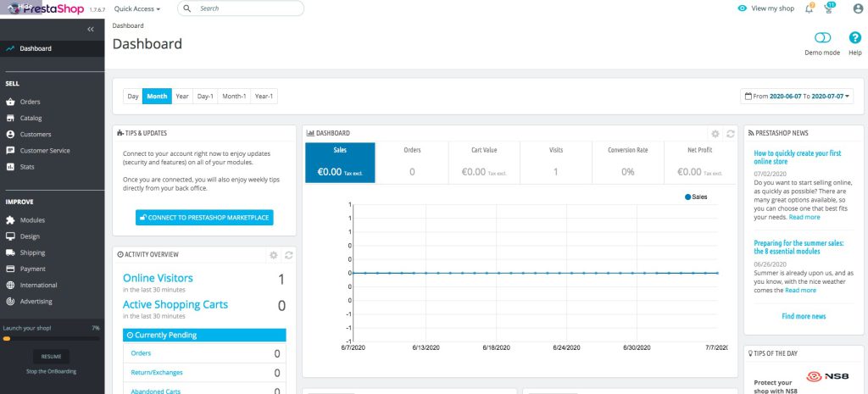Select the Net Profit metric tile
Screen dimensions: 868x394
700,163
